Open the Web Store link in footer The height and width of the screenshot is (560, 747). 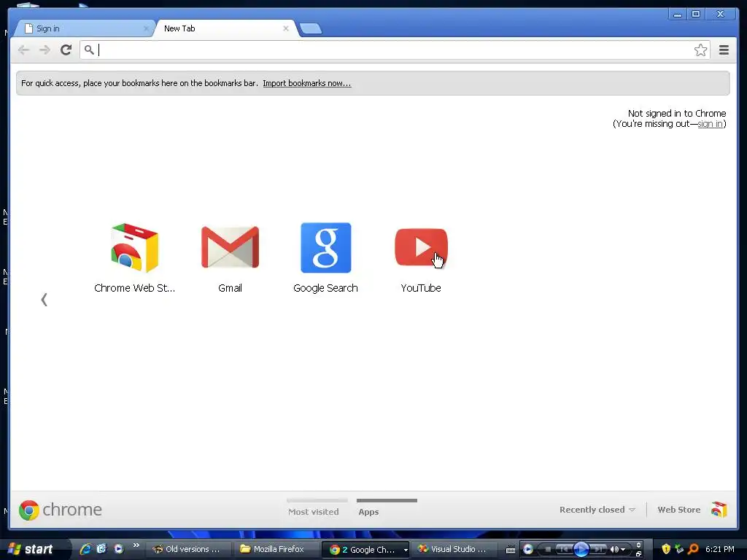pyautogui.click(x=679, y=510)
